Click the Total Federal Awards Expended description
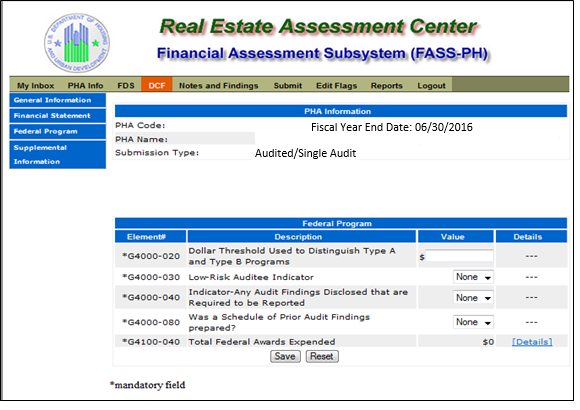Screen dimensions: 580x410 262,342
